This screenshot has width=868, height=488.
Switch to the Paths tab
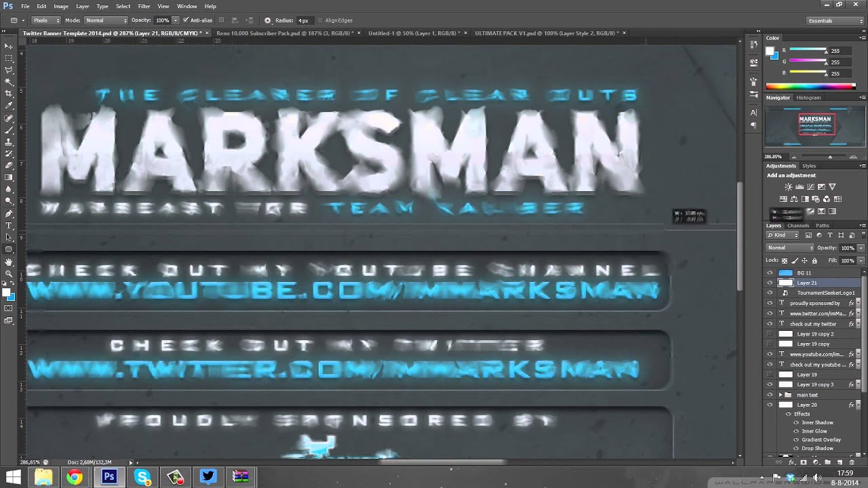coord(822,225)
